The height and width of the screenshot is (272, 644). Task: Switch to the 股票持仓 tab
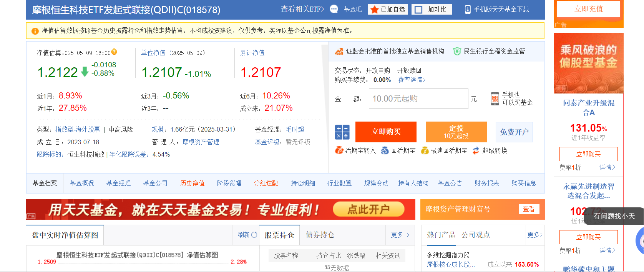[x=279, y=235]
